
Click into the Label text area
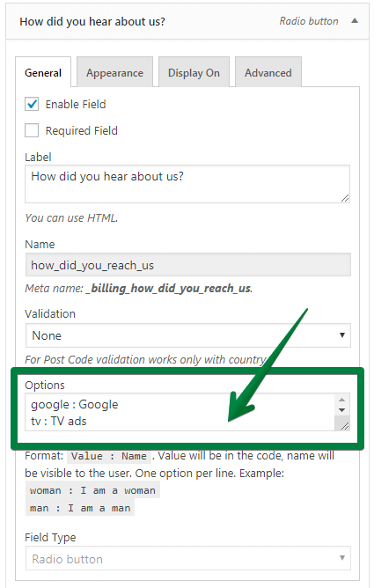click(187, 184)
